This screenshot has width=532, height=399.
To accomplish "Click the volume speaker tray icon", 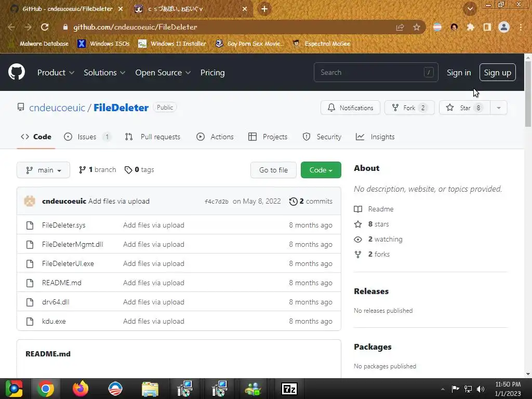I will [x=481, y=389].
